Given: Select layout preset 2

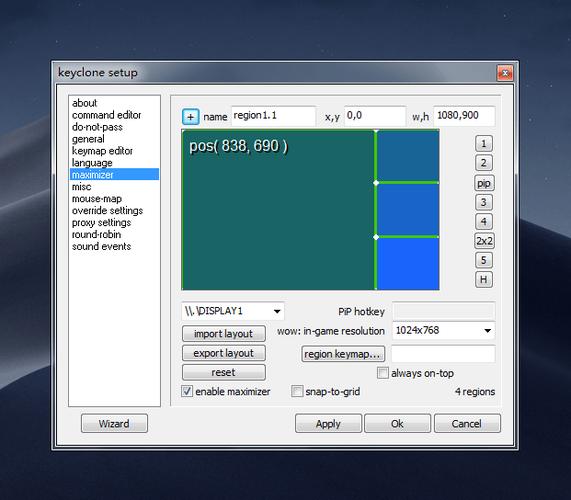Looking at the screenshot, I should pyautogui.click(x=484, y=163).
